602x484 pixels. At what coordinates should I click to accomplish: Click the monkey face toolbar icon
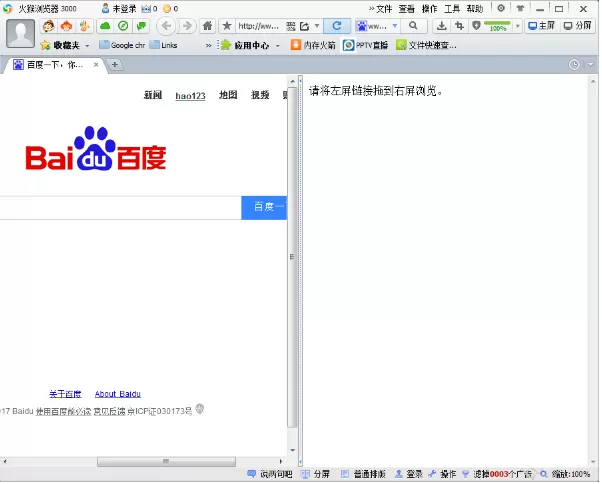[48, 26]
